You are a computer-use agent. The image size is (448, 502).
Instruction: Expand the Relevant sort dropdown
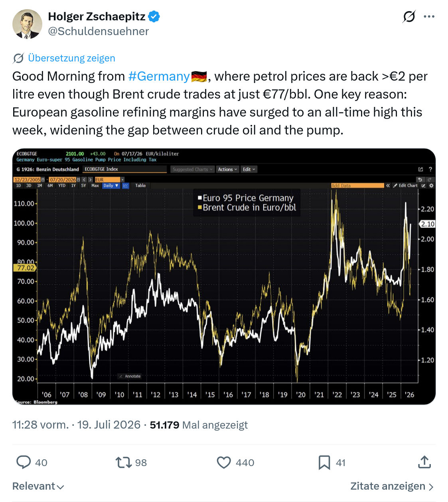[x=38, y=486]
